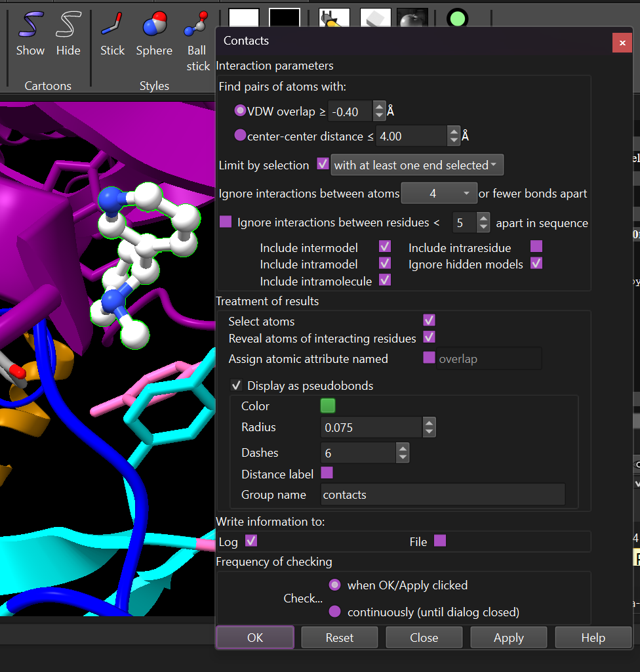Toggle the Include intraresidue checkbox
This screenshot has height=672, width=640.
(536, 247)
